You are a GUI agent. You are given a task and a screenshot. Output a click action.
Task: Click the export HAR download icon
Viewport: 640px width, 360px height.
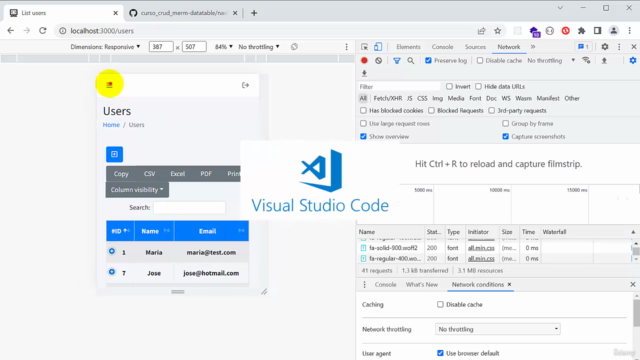[364, 73]
